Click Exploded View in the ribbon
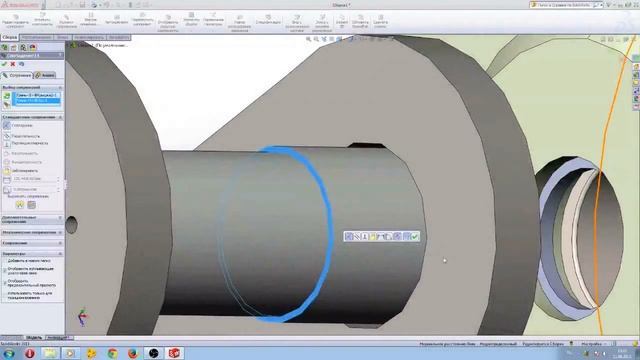The height and width of the screenshot is (360, 640). coord(297,23)
